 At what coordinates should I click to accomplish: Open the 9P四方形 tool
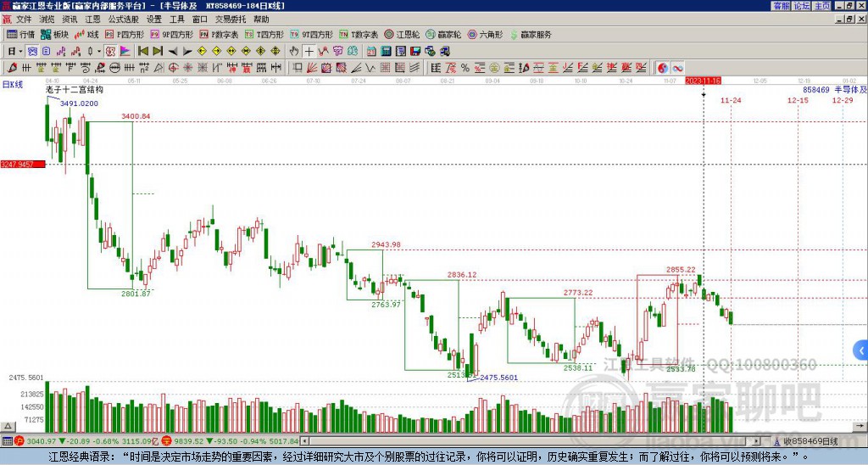coord(171,34)
